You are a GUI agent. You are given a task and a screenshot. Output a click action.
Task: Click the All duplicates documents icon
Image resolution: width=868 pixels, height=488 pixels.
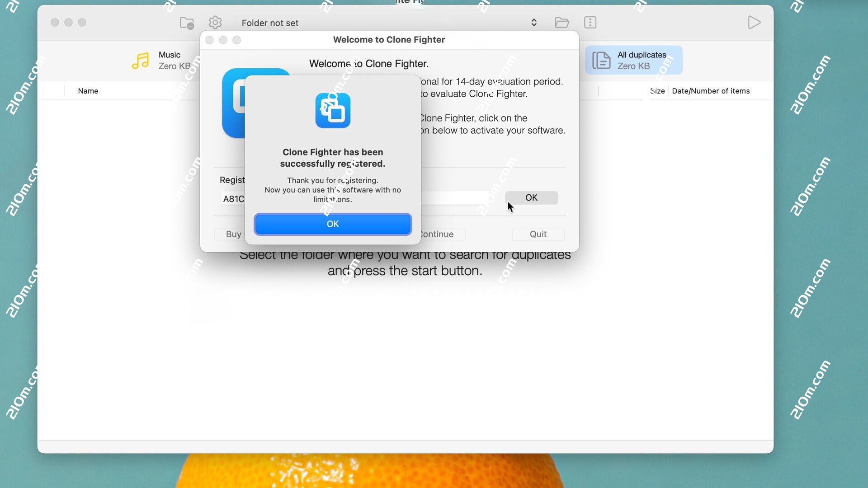point(601,60)
